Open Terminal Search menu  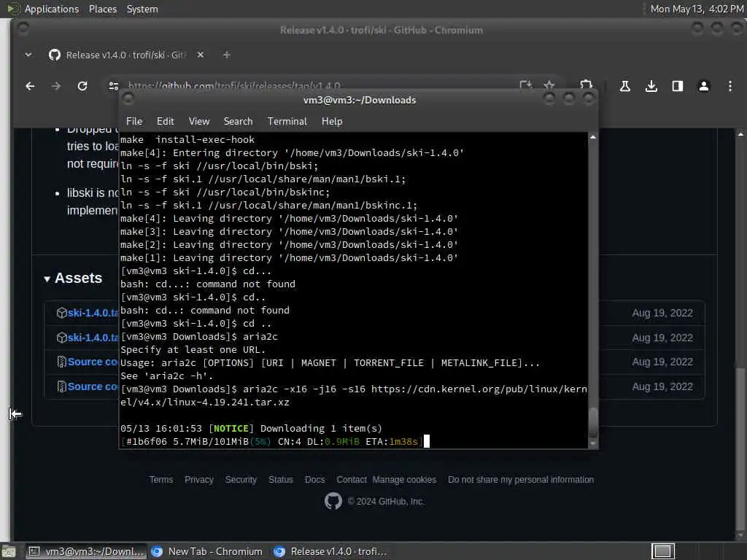[239, 122]
